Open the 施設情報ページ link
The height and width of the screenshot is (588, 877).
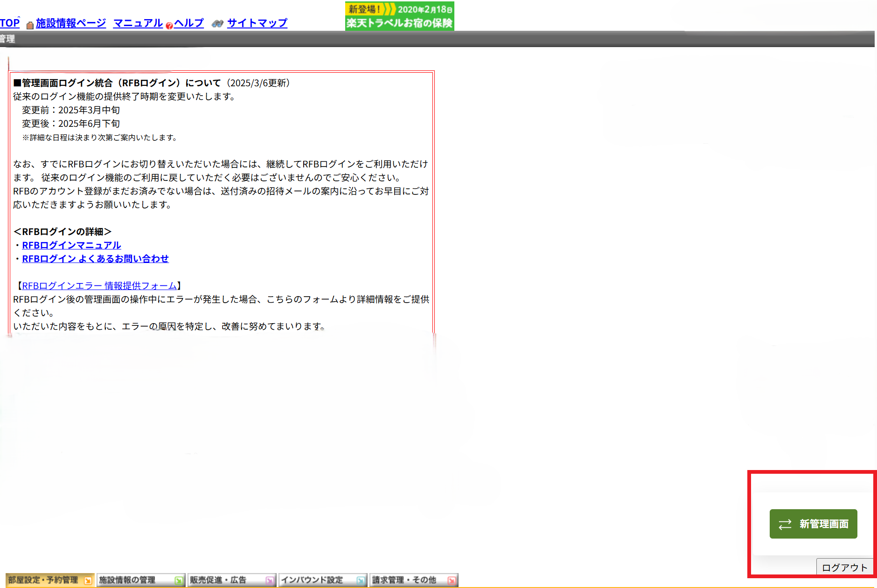71,23
